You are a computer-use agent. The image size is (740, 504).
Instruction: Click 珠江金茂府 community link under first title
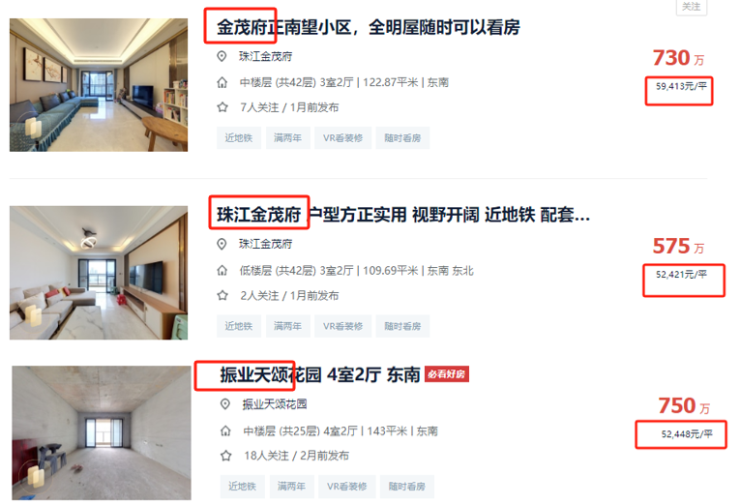(x=265, y=56)
